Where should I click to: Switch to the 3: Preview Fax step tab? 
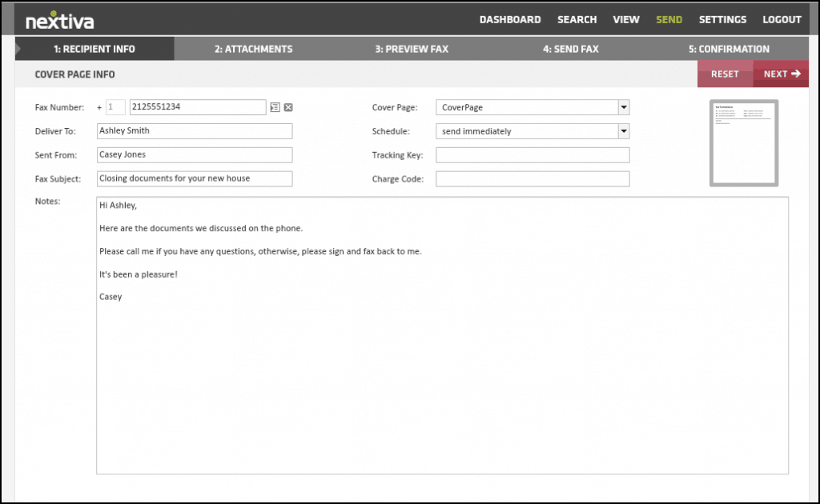[412, 49]
